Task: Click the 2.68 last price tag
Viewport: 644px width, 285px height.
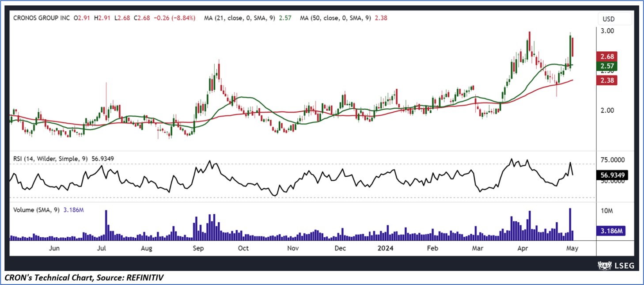Action: [x=606, y=57]
